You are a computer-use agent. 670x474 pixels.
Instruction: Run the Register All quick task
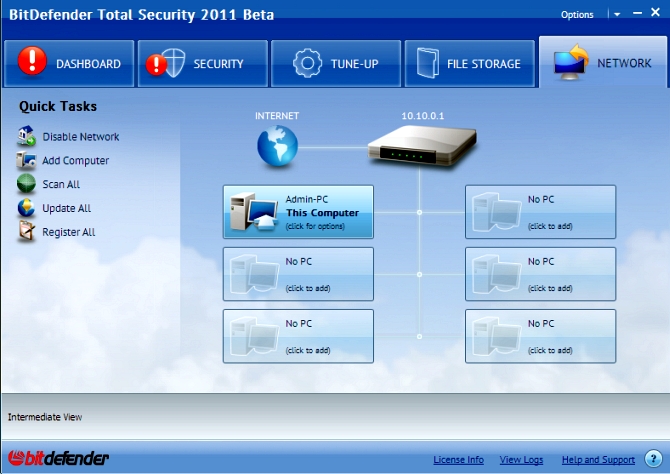(69, 232)
